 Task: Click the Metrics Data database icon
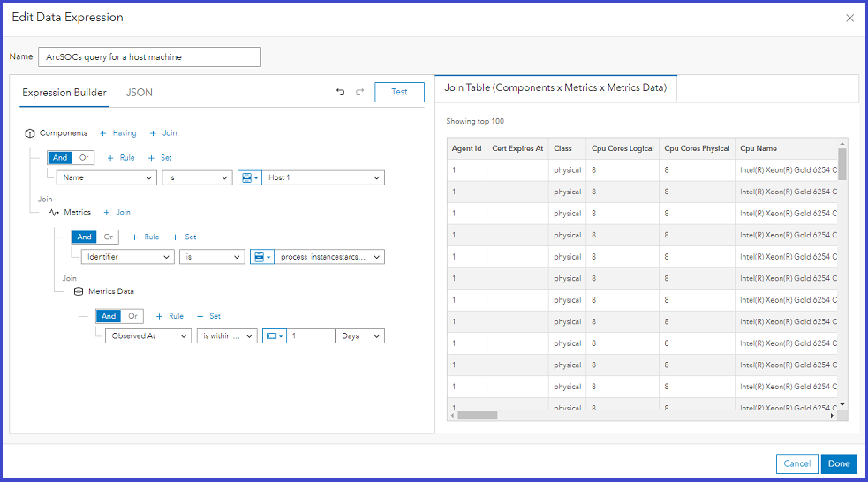pos(79,291)
